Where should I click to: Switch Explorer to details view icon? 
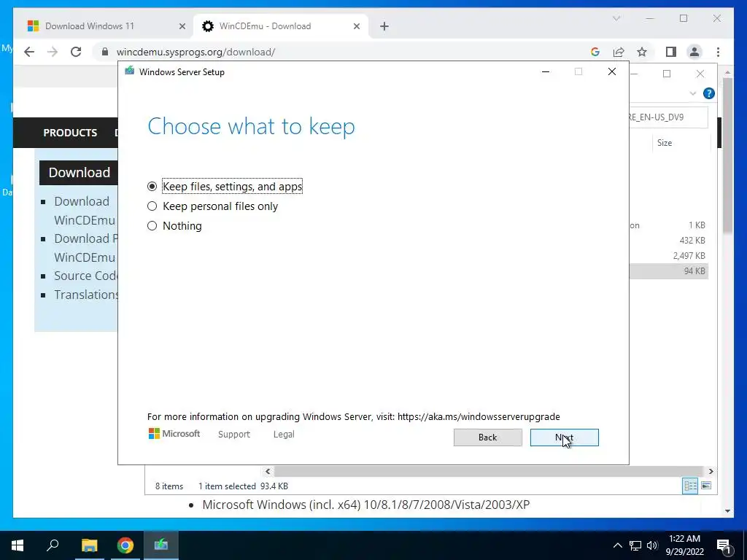click(x=690, y=486)
